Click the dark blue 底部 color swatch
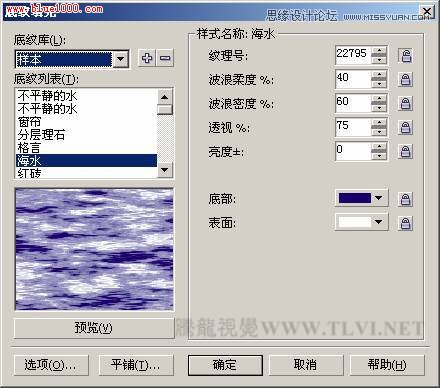The height and width of the screenshot is (388, 440). pyautogui.click(x=355, y=198)
